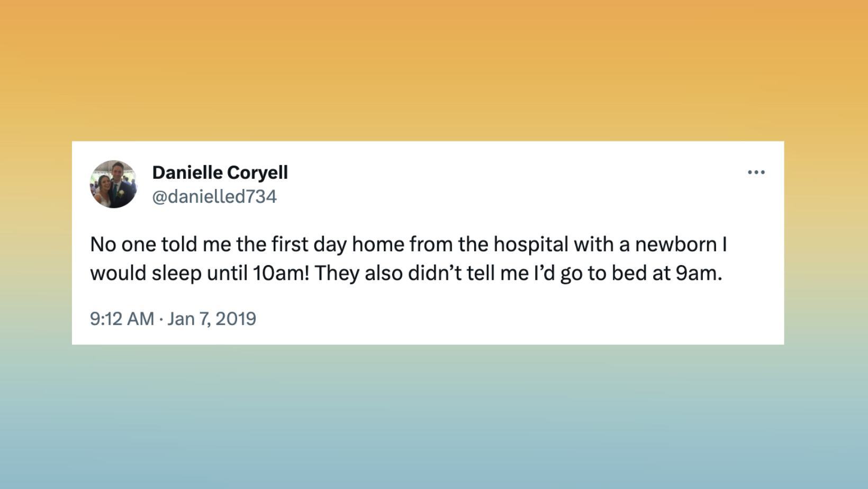Click the blue gradient area below the tweet
Screen dimensions: 868x489
pos(434,418)
